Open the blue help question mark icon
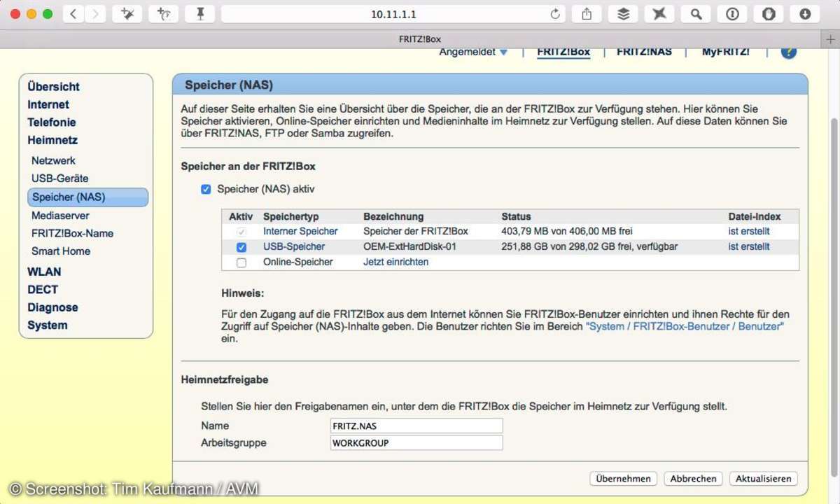Screen dimensions: 840x504 click(x=789, y=52)
